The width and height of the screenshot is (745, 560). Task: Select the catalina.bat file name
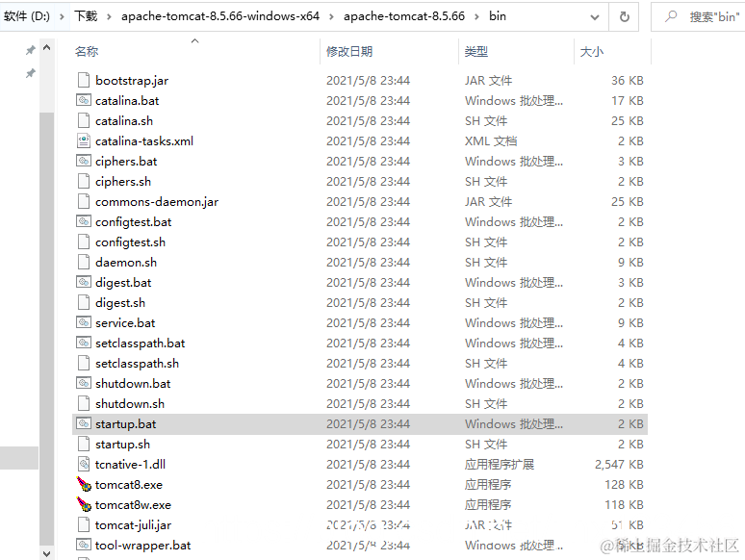click(x=127, y=101)
